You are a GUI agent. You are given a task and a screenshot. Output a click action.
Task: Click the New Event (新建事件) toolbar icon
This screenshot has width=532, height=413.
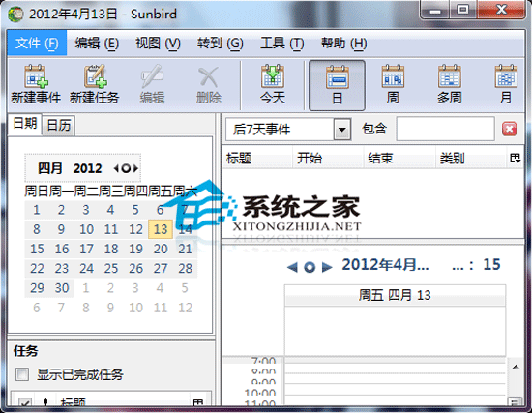coord(36,76)
